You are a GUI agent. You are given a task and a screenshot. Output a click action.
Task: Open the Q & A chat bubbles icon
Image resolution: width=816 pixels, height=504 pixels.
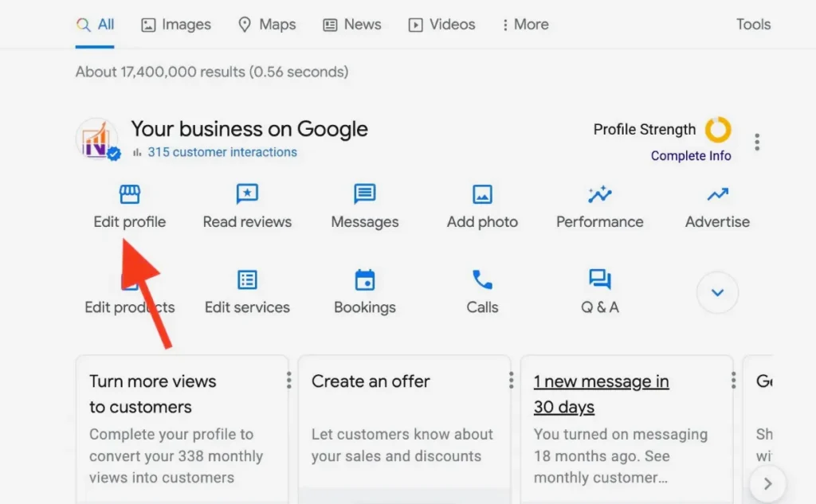coord(600,279)
